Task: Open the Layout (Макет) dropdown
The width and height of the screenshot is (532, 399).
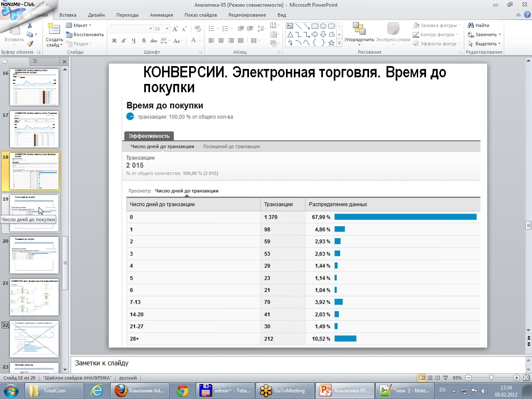Action: pyautogui.click(x=79, y=25)
